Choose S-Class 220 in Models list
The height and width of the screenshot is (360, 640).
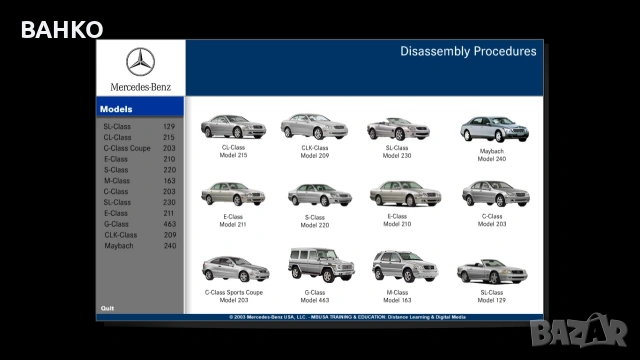[x=139, y=170]
